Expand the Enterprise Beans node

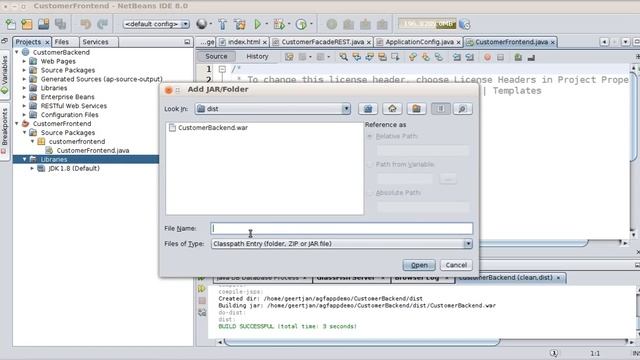coord(24,97)
